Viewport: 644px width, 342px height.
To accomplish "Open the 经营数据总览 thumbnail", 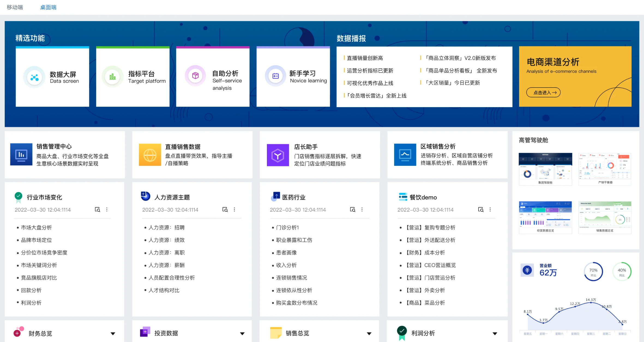I will 545,217.
